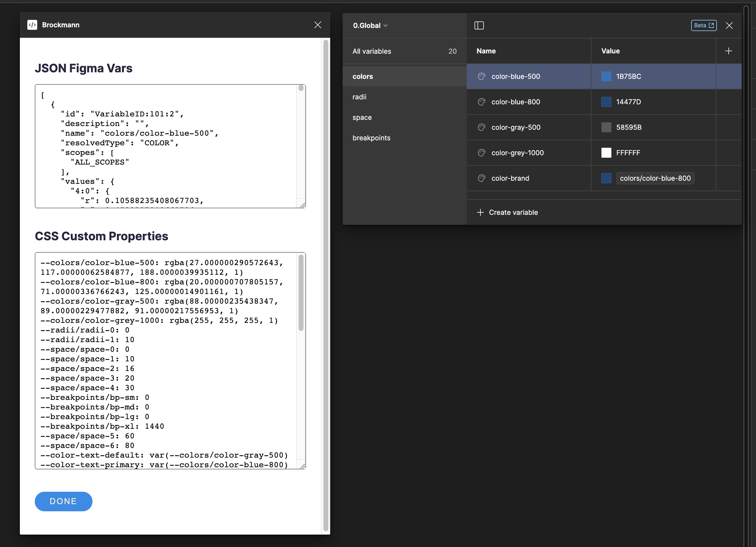Open the breakpoints variable group

coord(371,138)
